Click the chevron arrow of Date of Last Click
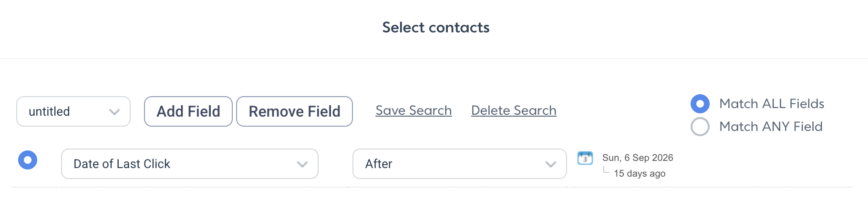Image resolution: width=868 pixels, height=199 pixels. [x=302, y=164]
